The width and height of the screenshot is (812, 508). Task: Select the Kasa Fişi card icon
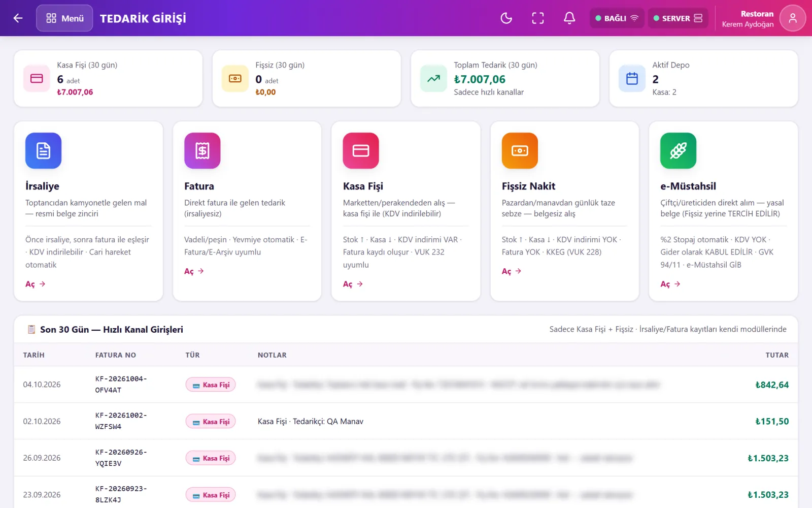coord(361,150)
